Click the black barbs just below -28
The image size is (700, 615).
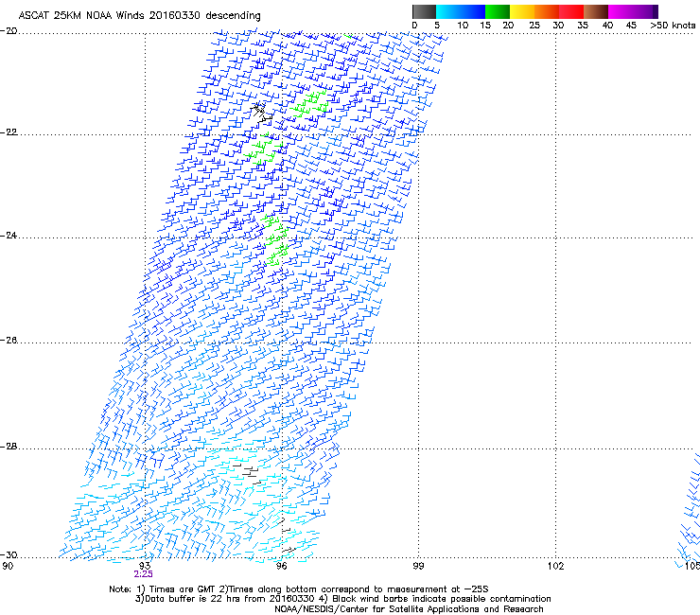248,473
